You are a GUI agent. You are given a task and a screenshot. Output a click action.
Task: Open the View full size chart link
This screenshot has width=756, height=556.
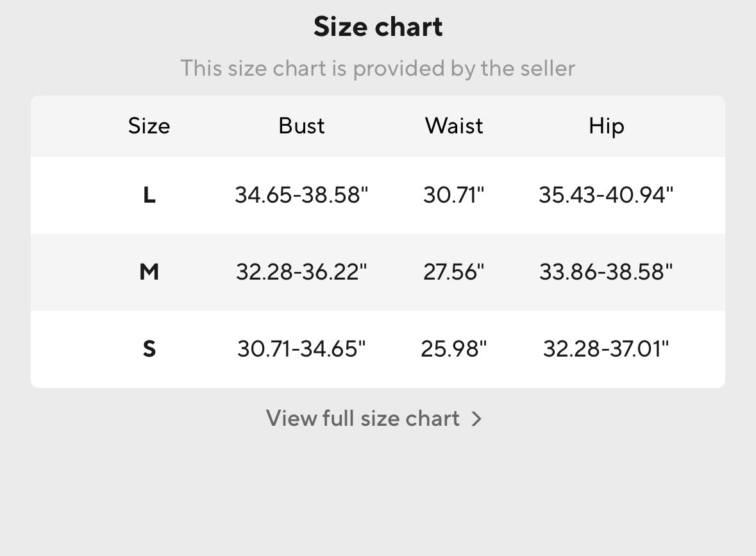point(363,419)
